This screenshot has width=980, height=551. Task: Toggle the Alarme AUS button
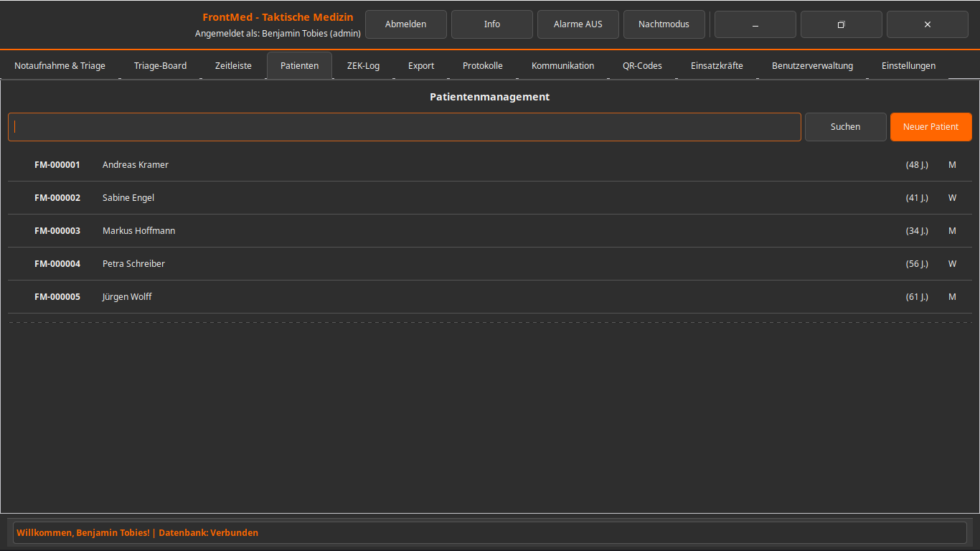(x=578, y=24)
